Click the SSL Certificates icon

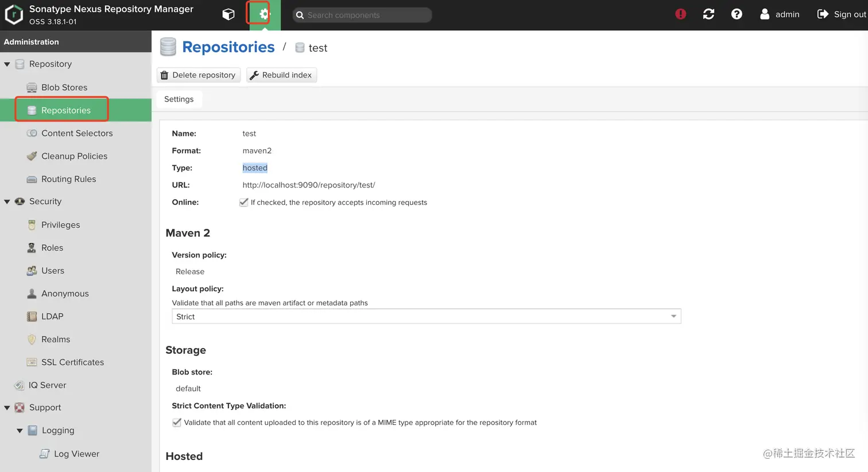click(x=32, y=362)
